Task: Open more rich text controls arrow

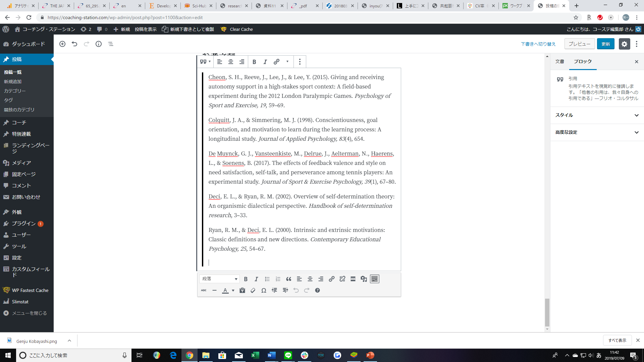Action: tap(287, 62)
